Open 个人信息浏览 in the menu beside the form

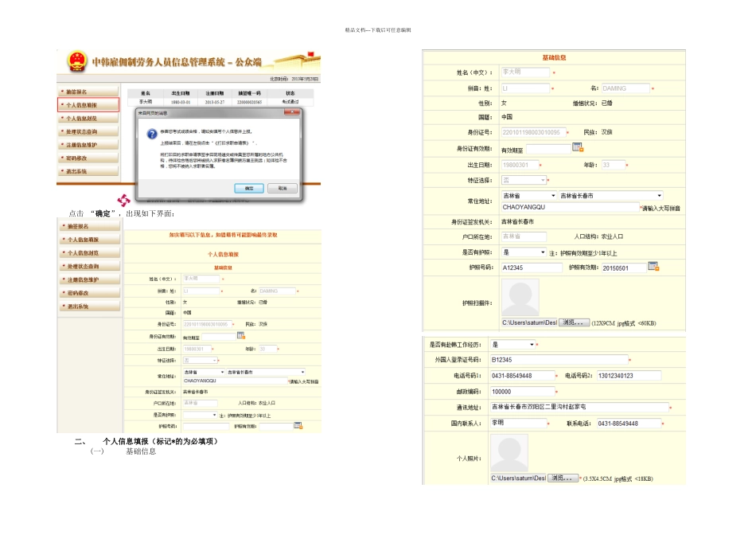(x=89, y=253)
